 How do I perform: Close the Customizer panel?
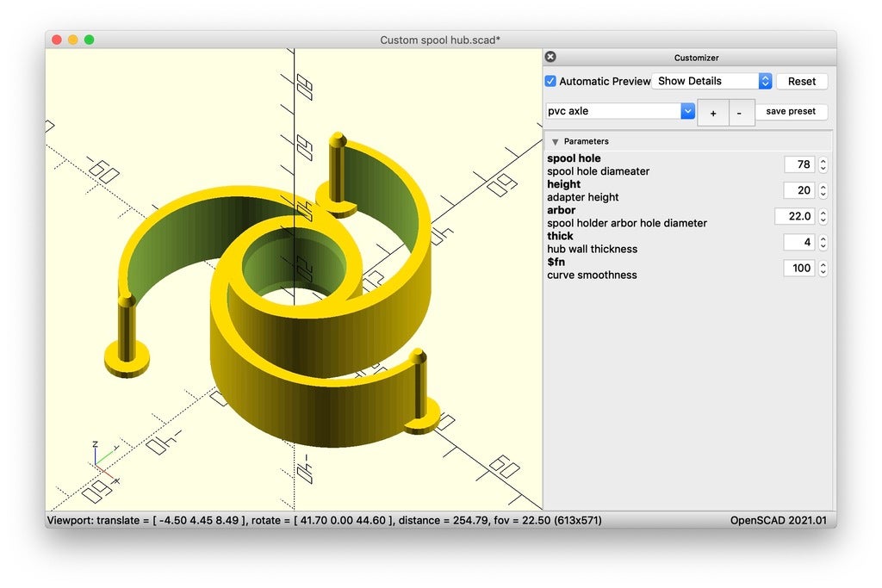point(550,57)
